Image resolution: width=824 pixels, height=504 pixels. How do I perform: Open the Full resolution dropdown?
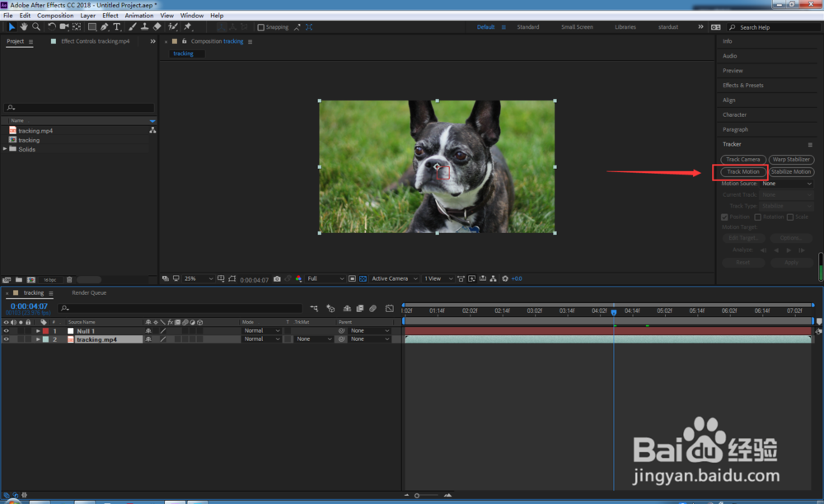click(325, 279)
